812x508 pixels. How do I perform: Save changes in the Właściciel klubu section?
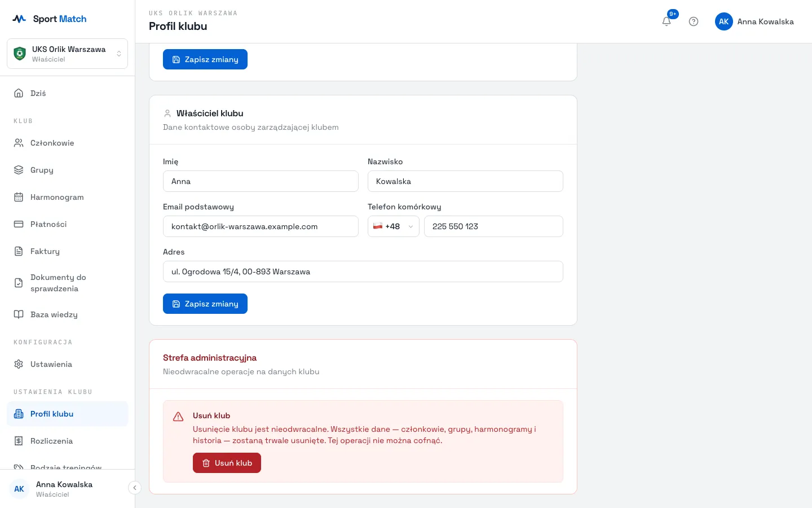pos(205,304)
